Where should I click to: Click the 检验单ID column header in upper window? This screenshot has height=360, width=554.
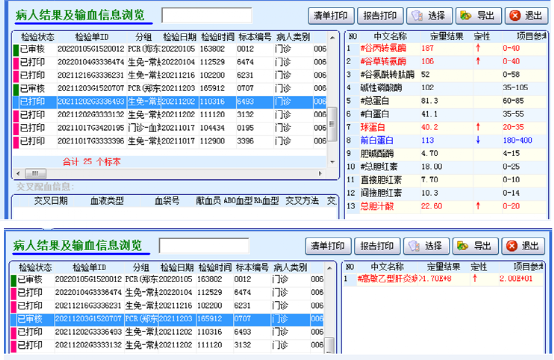click(x=92, y=37)
